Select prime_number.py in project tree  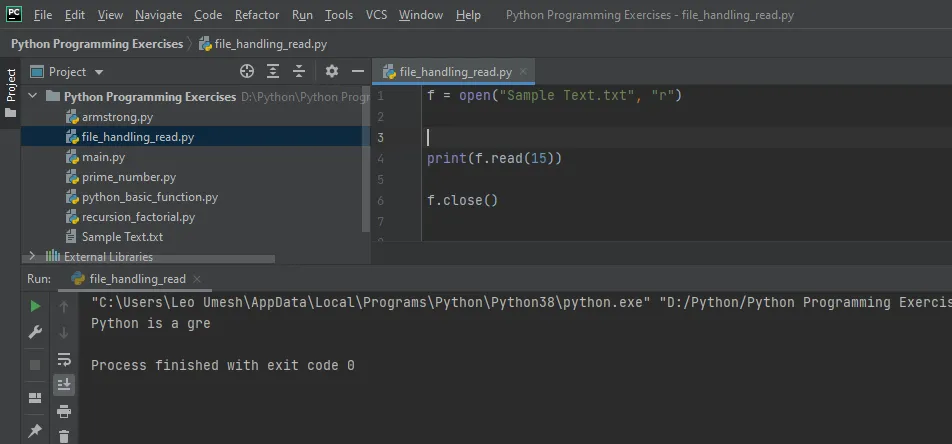pyautogui.click(x=129, y=177)
